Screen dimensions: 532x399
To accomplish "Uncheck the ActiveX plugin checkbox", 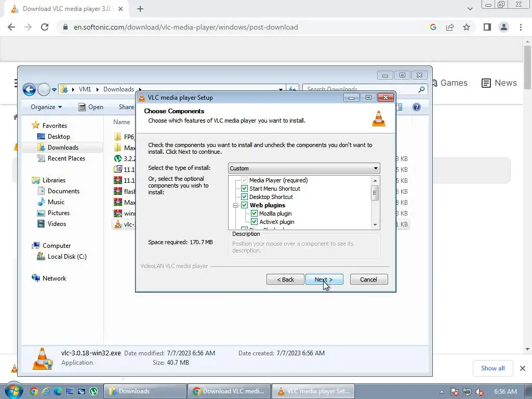I will 254,221.
